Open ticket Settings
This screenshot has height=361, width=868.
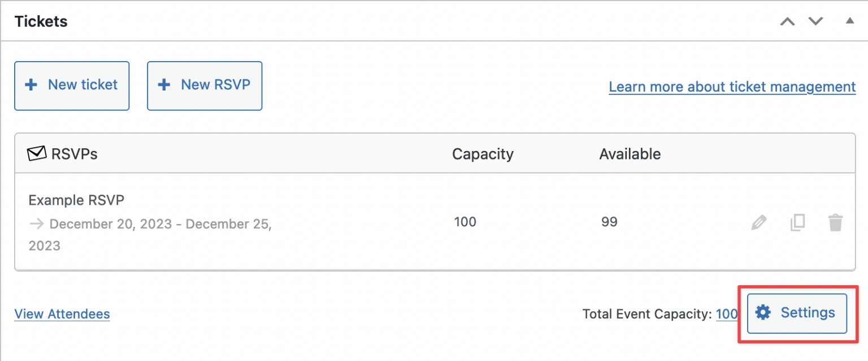tap(796, 312)
